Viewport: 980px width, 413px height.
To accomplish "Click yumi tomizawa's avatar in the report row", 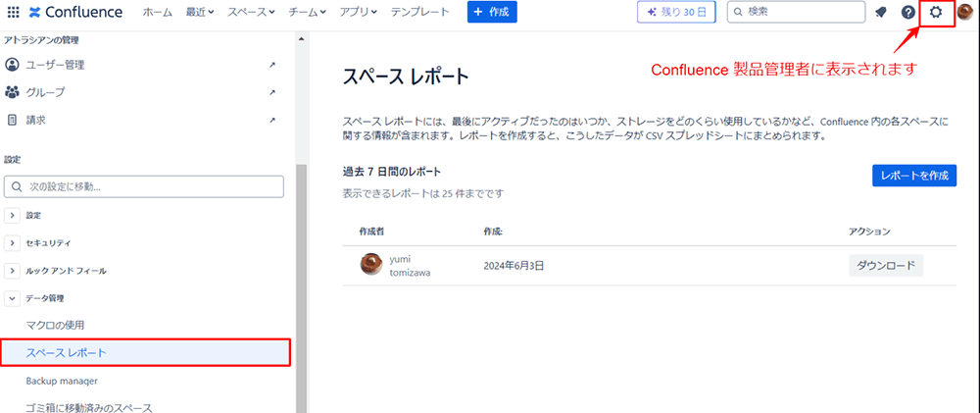I will pos(371,263).
